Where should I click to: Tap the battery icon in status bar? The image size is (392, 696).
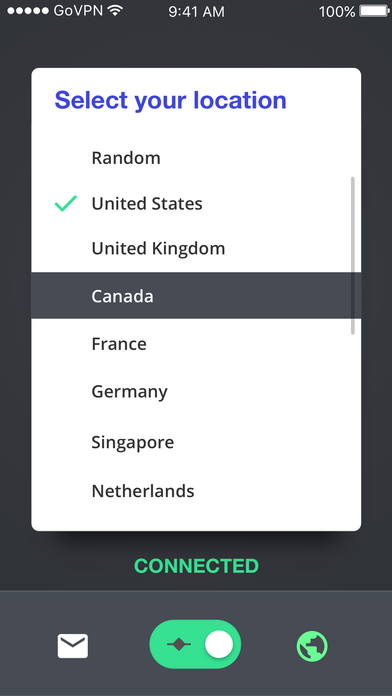(x=374, y=11)
